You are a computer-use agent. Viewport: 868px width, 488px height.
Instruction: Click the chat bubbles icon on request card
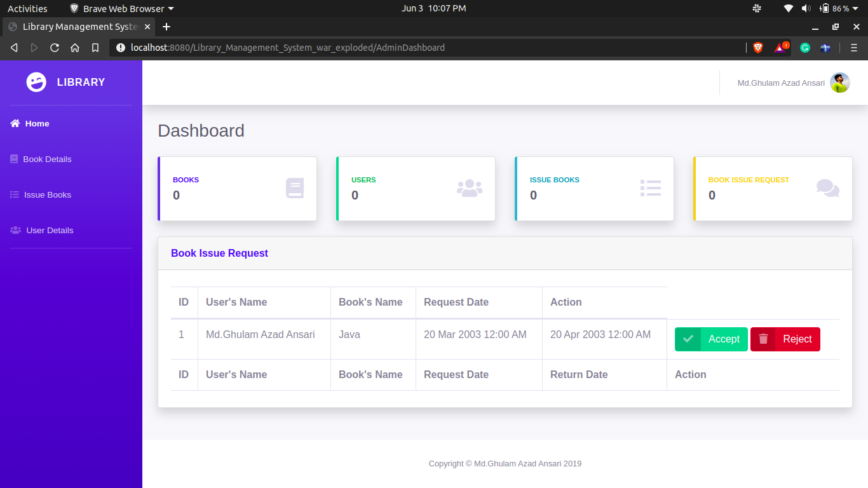pyautogui.click(x=828, y=189)
